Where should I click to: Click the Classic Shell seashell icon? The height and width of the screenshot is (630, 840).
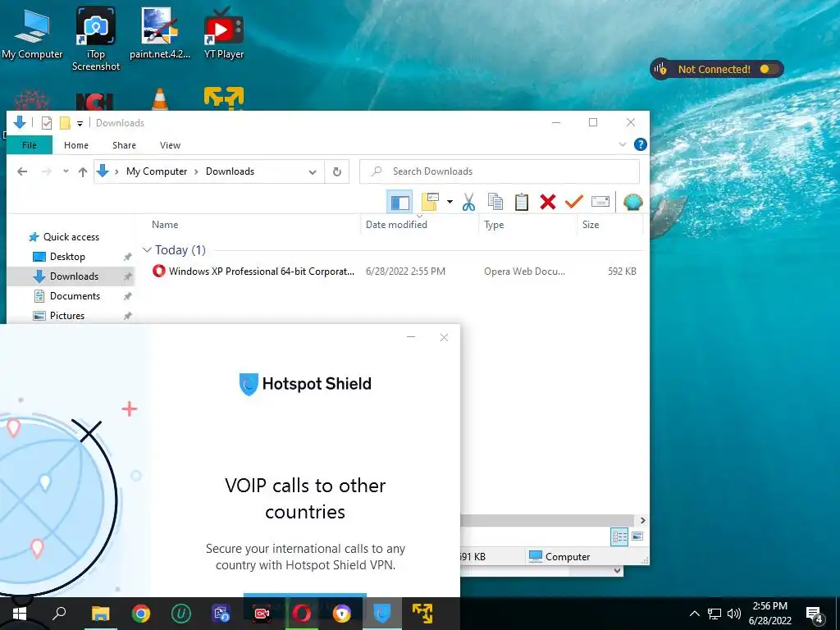[x=632, y=202]
